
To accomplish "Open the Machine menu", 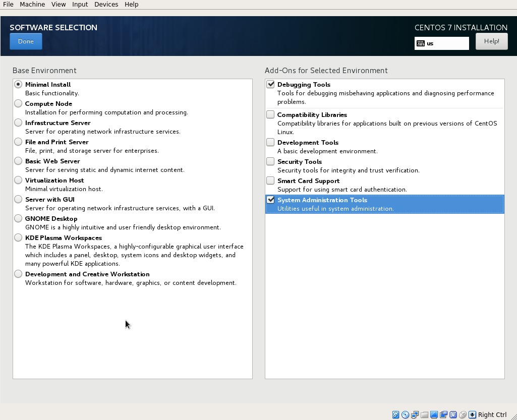I will coord(32,4).
